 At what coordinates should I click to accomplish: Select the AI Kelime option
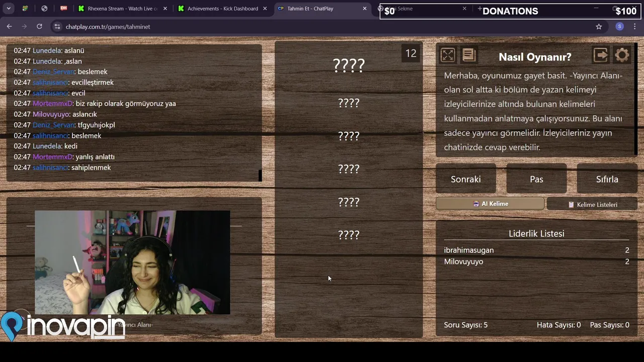490,204
